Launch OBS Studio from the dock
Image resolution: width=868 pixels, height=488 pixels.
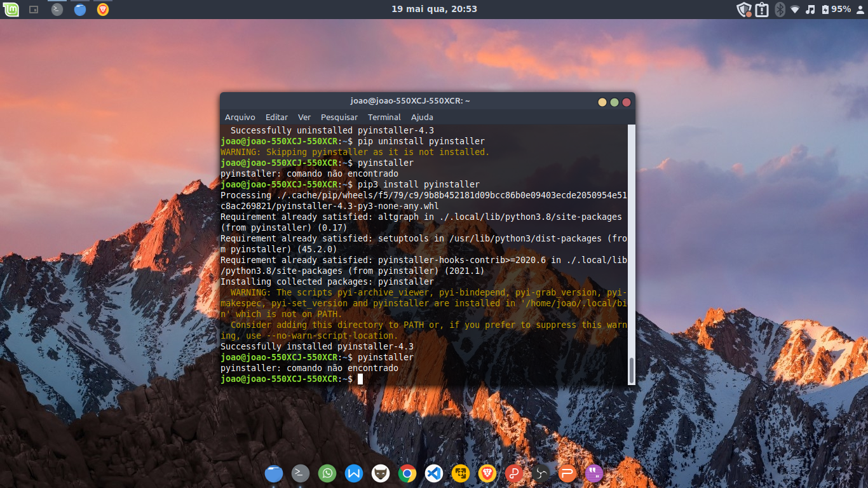coord(541,473)
